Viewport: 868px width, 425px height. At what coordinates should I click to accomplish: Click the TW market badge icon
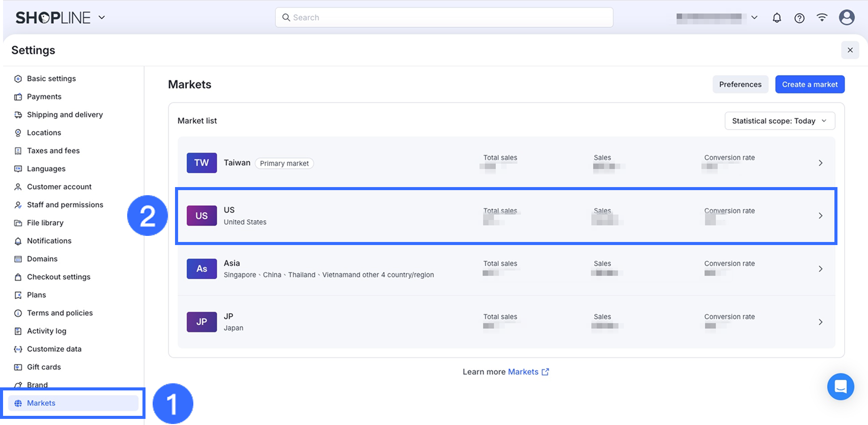pos(201,163)
